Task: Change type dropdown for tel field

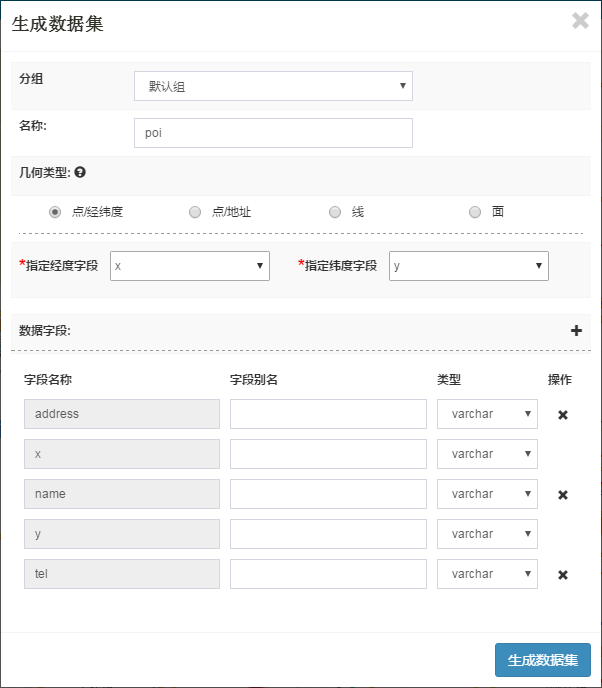Action: coord(487,573)
